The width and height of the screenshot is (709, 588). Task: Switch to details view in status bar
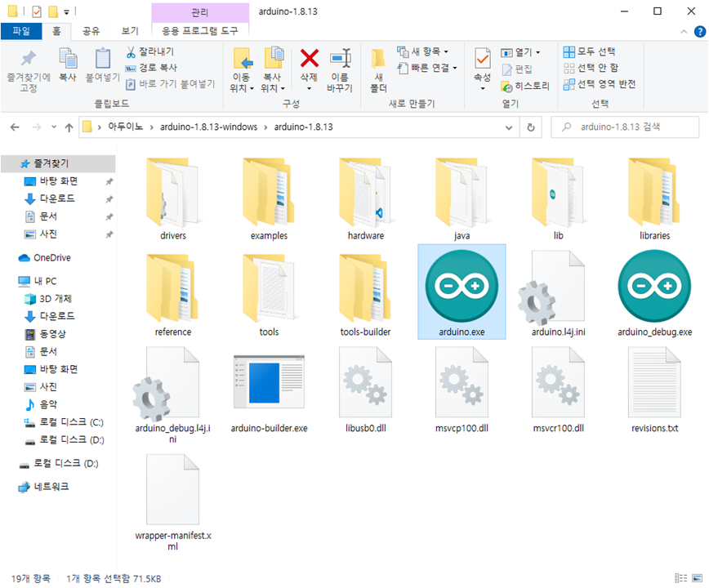681,578
